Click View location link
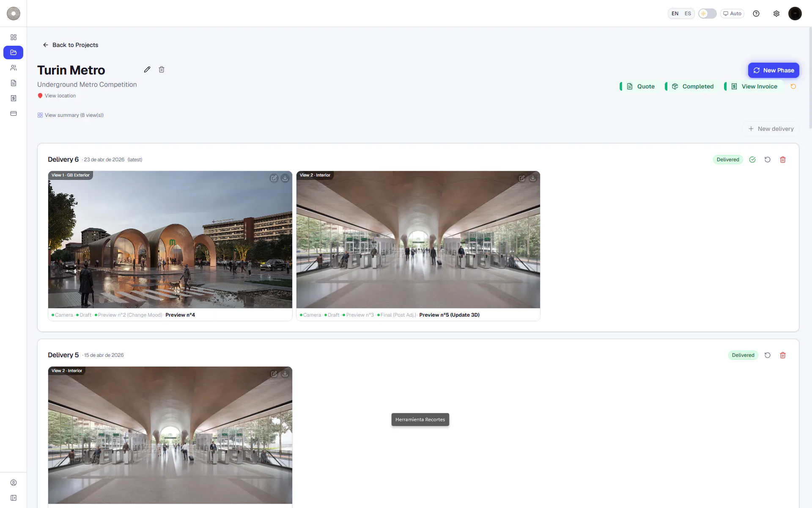812x508 pixels. click(x=57, y=96)
